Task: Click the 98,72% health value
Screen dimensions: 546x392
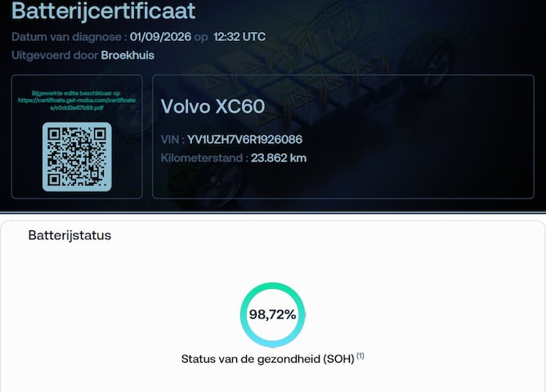Action: (x=273, y=314)
